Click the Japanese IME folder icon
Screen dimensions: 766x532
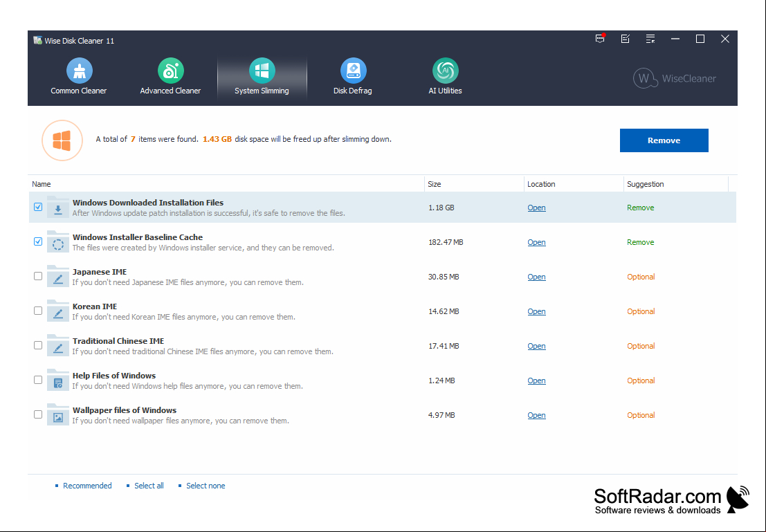pyautogui.click(x=57, y=277)
